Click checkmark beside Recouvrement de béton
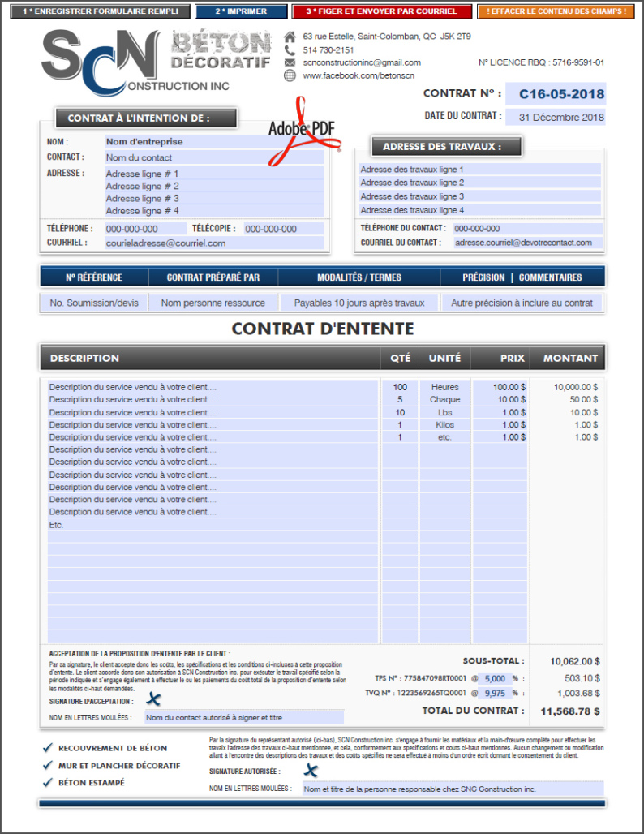 [x=47, y=748]
